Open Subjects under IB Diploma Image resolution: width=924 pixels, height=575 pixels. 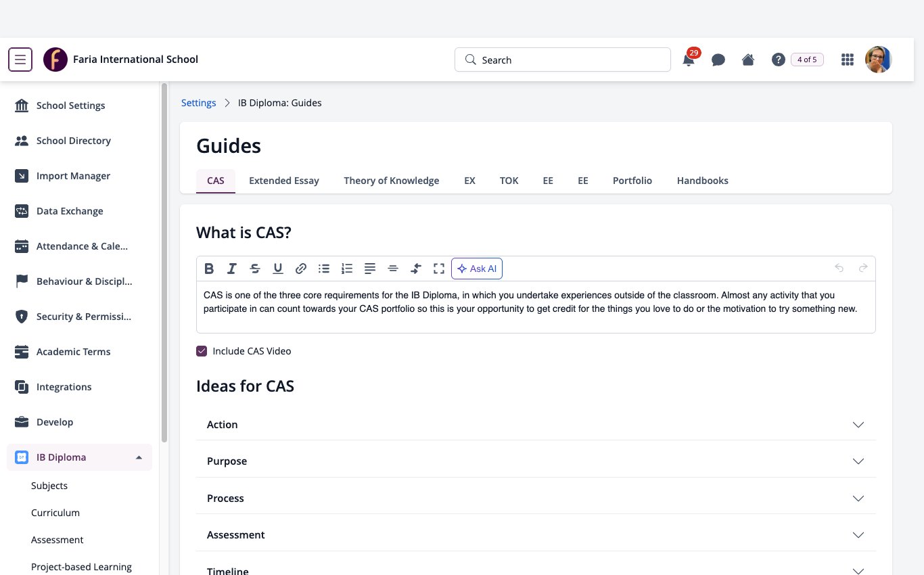(x=49, y=486)
